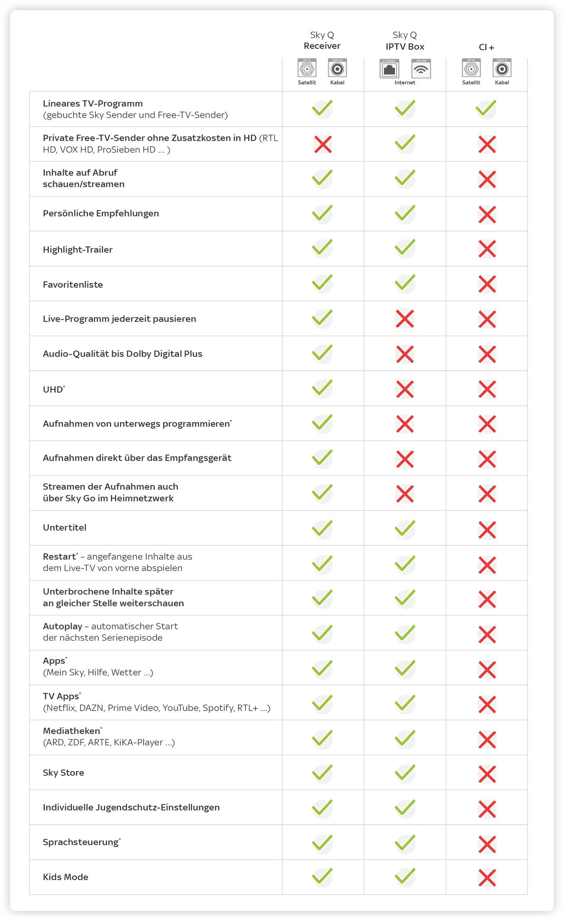Select the Sky Q IPTV Box column header
This screenshot has height=924, width=564.
tap(405, 41)
